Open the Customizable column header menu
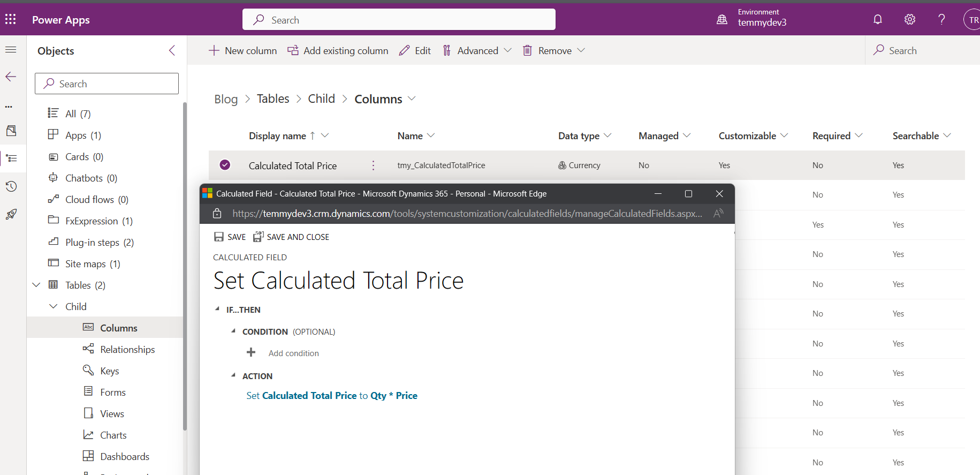 pyautogui.click(x=784, y=135)
